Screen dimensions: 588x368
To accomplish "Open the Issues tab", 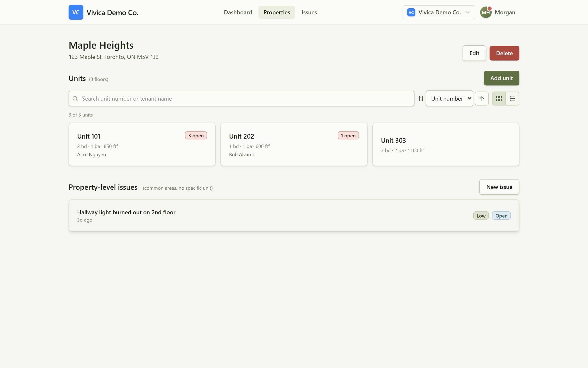I will point(309,12).
